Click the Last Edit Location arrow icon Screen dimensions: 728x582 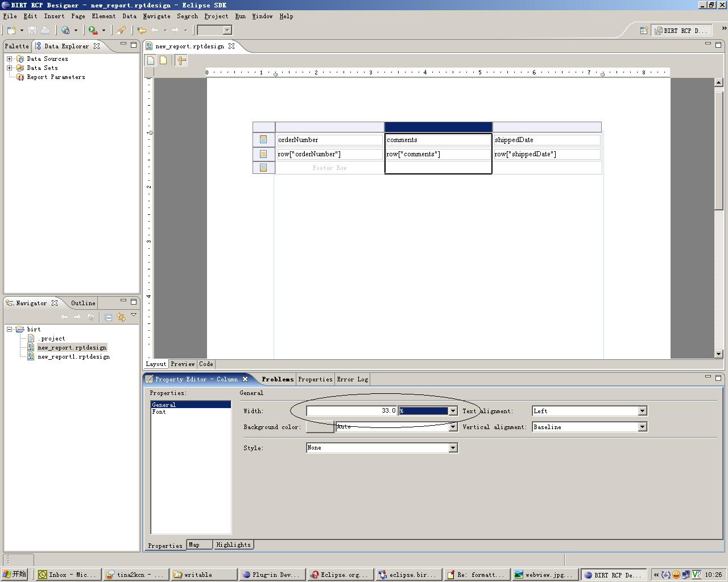pos(142,30)
